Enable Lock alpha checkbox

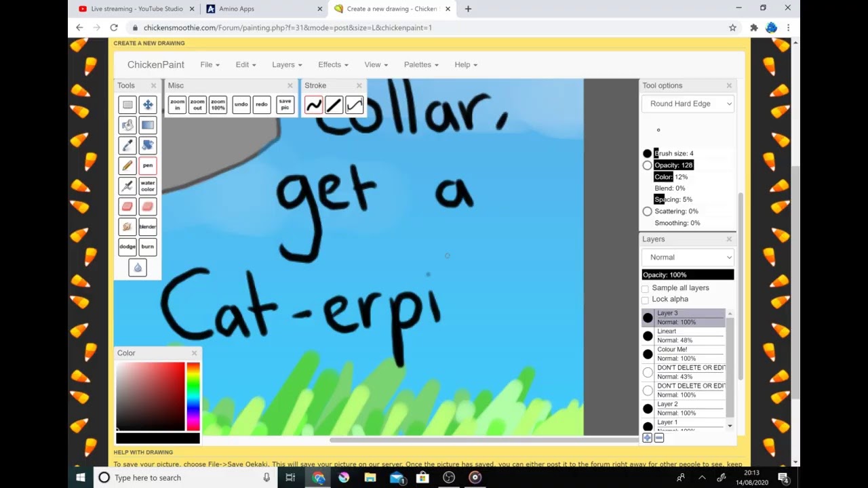(645, 300)
